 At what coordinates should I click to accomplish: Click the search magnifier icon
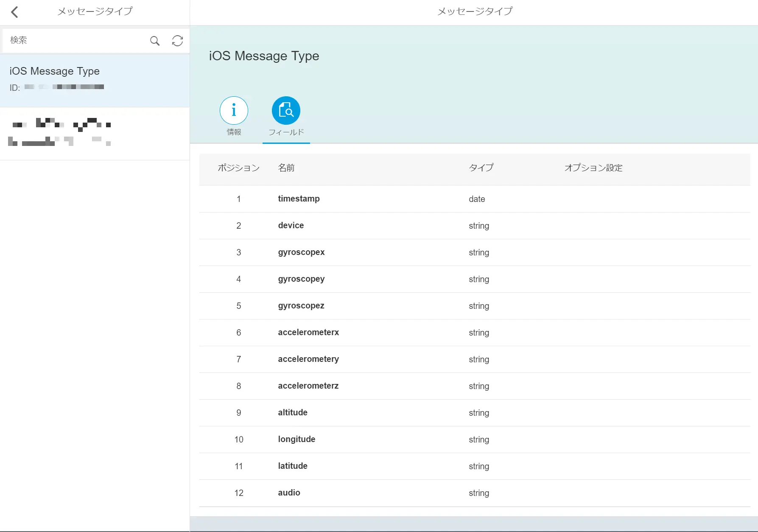point(155,41)
